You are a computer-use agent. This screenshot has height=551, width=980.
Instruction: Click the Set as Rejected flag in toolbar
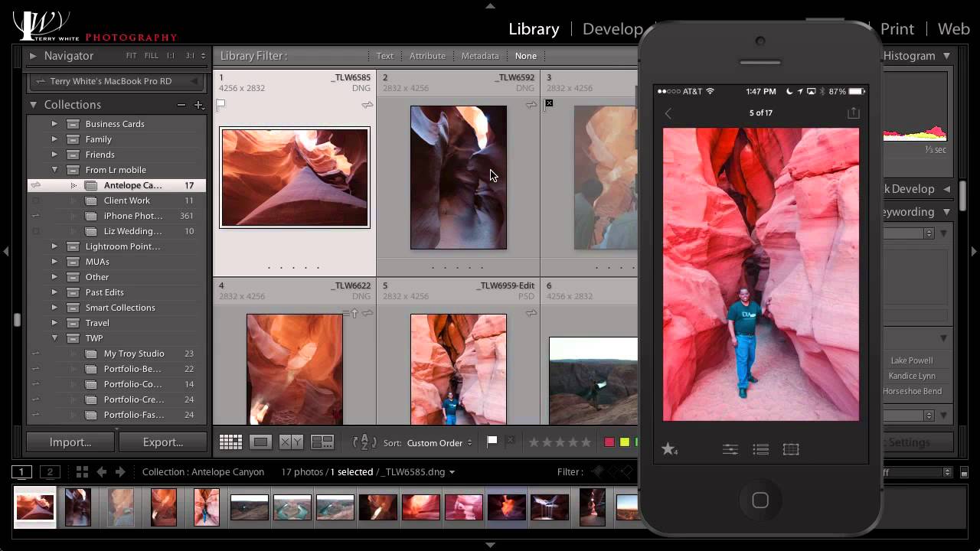(511, 442)
